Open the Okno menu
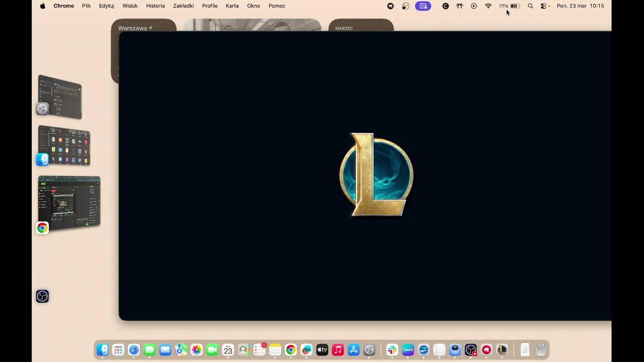 pyautogui.click(x=254, y=6)
